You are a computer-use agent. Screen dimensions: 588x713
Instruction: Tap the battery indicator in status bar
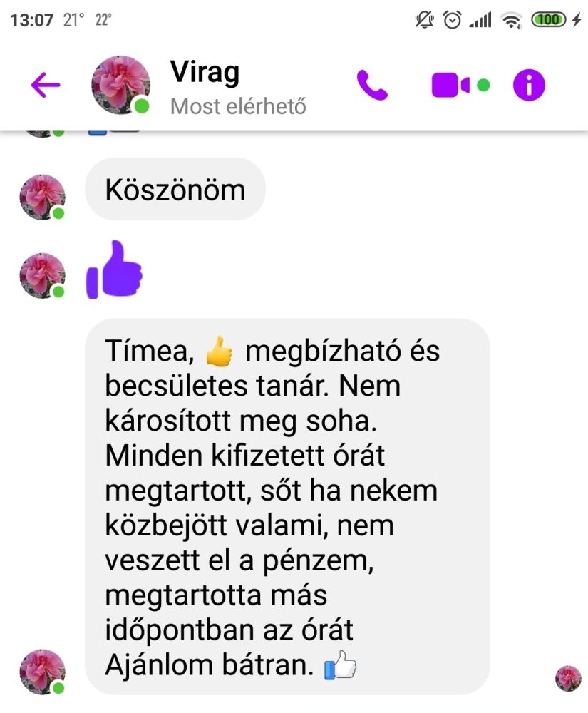pyautogui.click(x=549, y=19)
